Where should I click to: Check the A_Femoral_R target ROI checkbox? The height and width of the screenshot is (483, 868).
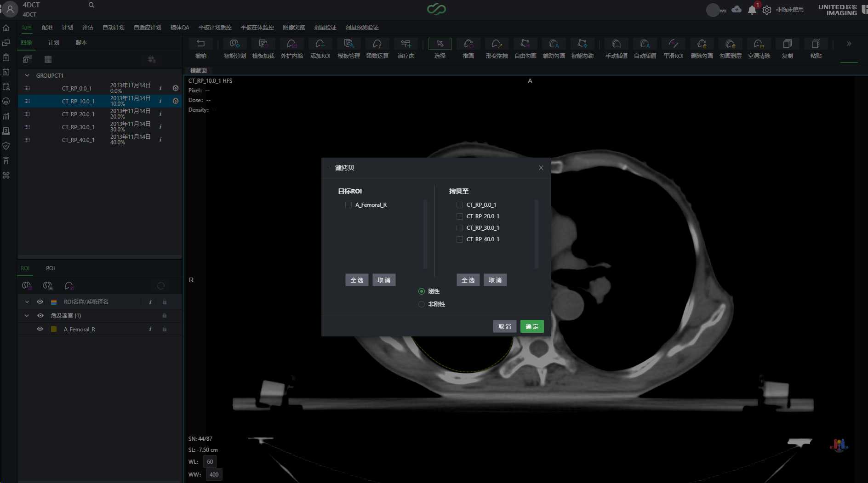pyautogui.click(x=348, y=205)
